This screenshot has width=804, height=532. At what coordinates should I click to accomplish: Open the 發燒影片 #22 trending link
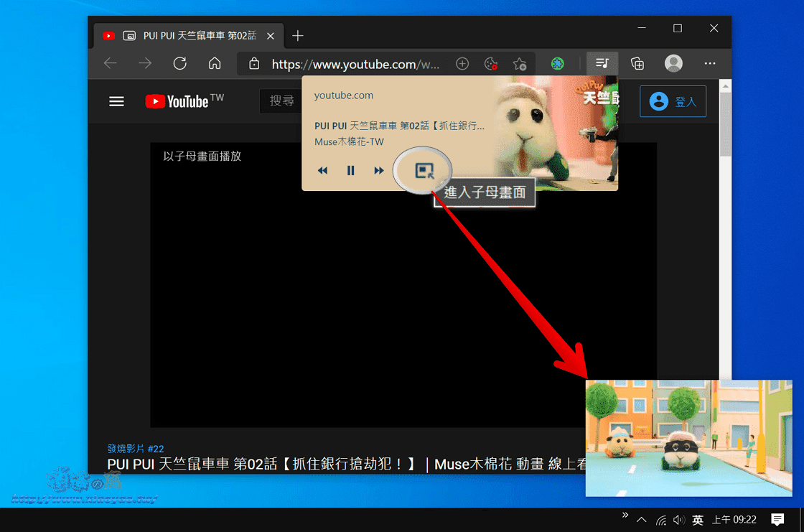coord(136,449)
